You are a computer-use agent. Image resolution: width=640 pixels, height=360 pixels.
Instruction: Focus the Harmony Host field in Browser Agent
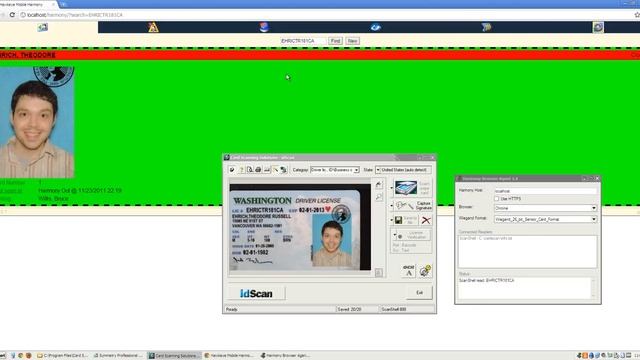coord(545,191)
